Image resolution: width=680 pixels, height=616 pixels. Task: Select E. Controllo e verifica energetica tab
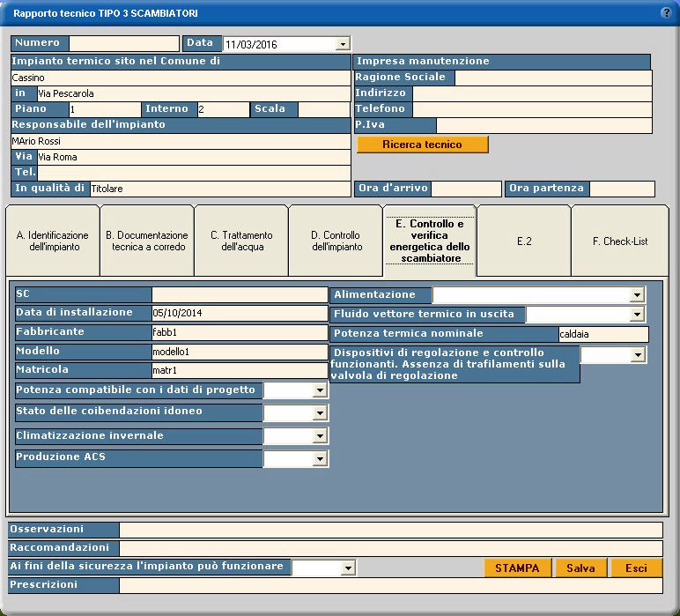430,241
